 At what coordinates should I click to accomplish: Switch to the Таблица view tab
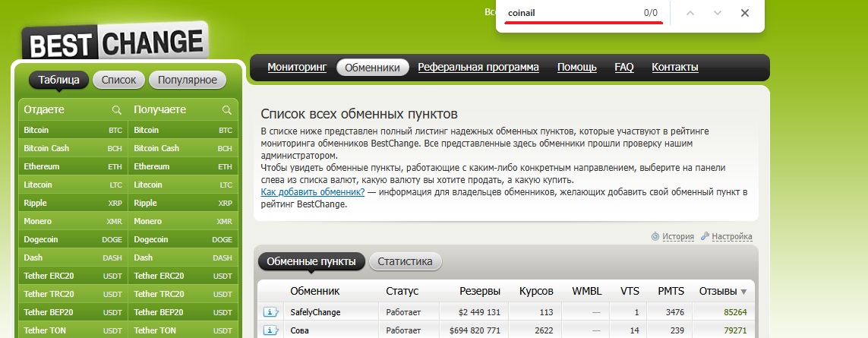tap(58, 80)
